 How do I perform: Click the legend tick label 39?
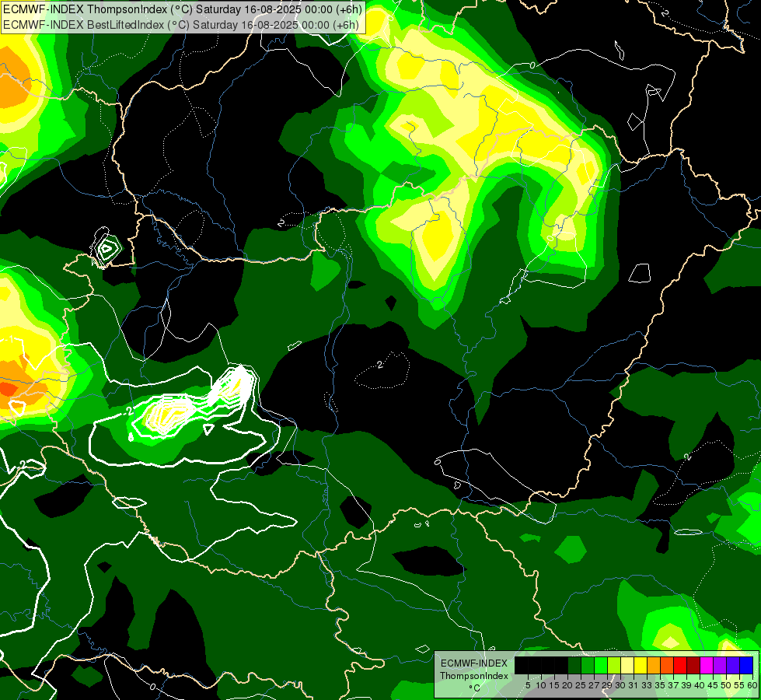(686, 685)
